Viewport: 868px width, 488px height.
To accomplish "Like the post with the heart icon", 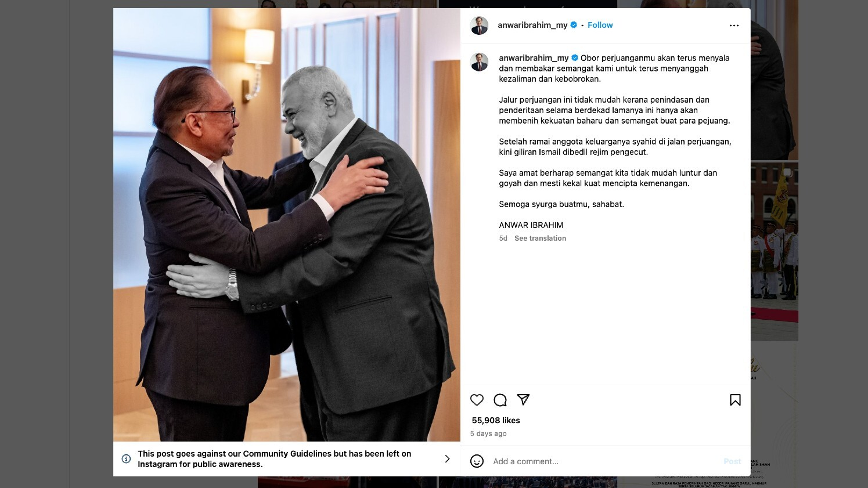I will pos(477,400).
